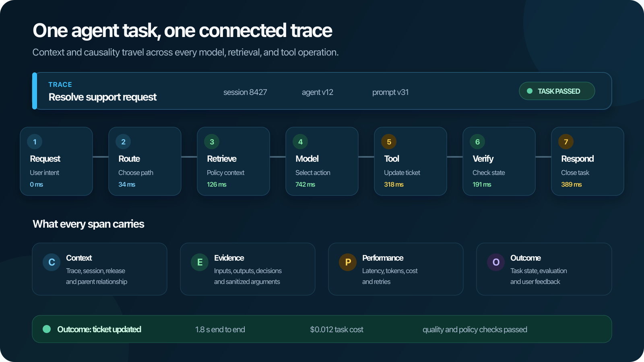The height and width of the screenshot is (362, 644).
Task: Click the Context card heading
Action: pyautogui.click(x=79, y=258)
